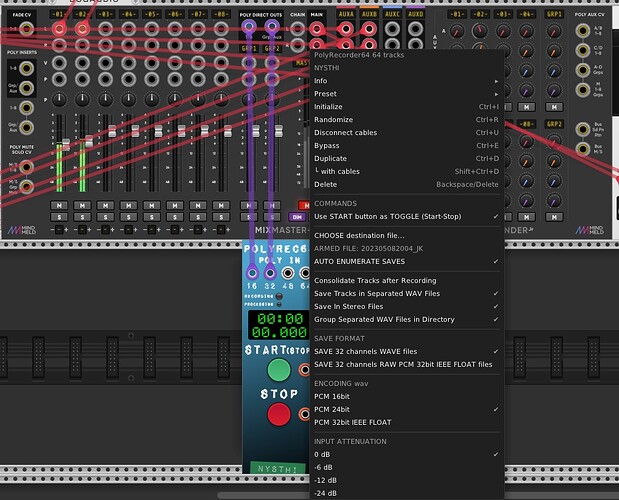
Task: Select Disconnect cables menu entry
Action: tap(406, 133)
